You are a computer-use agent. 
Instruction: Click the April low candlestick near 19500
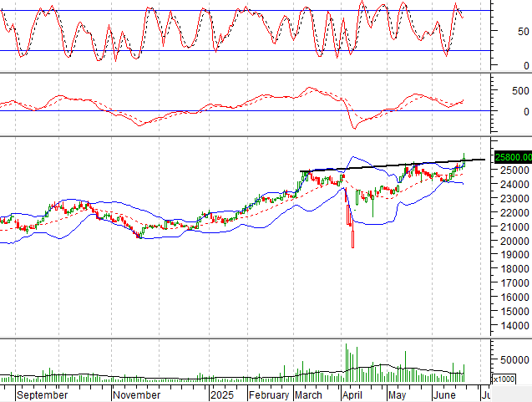[352, 236]
